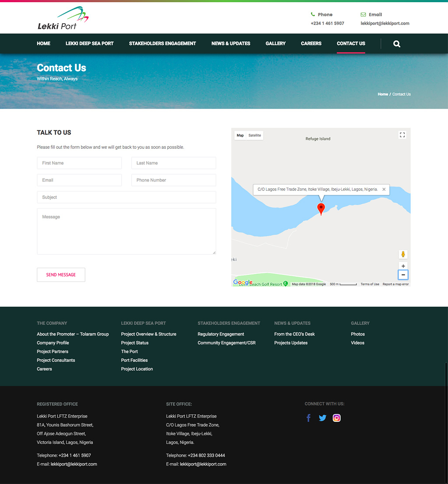Open Project Overview & Structure footer link
Screen dimensions: 448x484
(148, 334)
